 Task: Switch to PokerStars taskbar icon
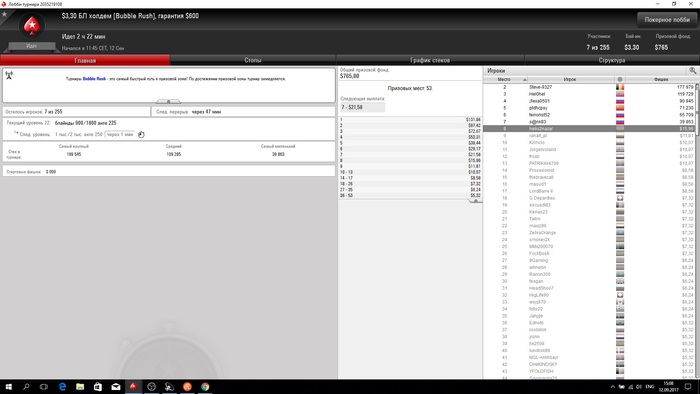133,387
